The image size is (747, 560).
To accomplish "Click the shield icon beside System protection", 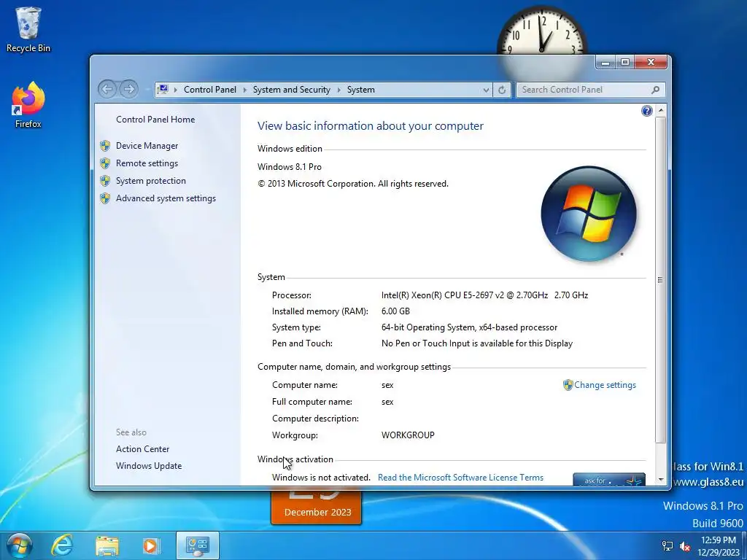I will click(105, 181).
